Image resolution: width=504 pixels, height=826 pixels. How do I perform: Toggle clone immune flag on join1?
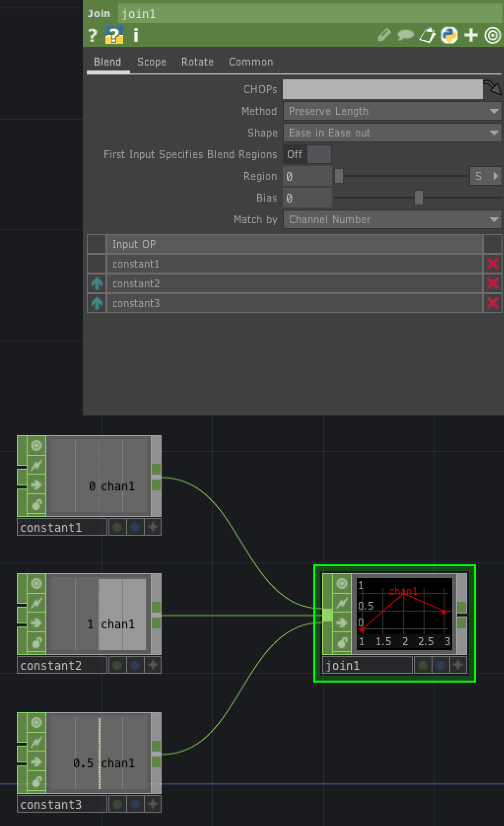pyautogui.click(x=342, y=603)
